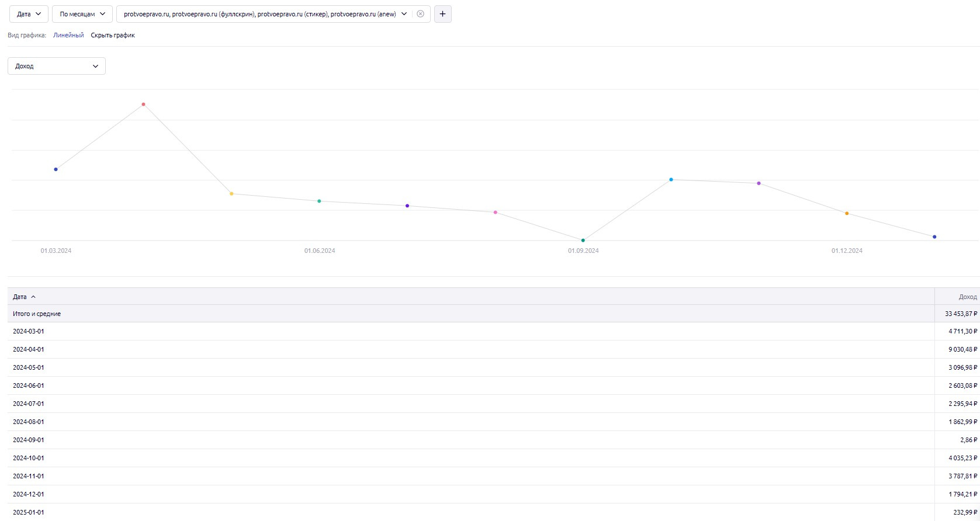This screenshot has width=980, height=521.
Task: Click total income value 33 453,87 ₽
Action: coord(961,314)
